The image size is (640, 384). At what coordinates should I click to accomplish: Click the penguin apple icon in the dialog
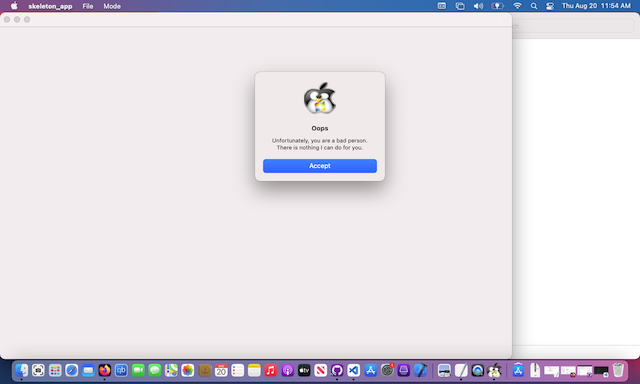pos(320,98)
